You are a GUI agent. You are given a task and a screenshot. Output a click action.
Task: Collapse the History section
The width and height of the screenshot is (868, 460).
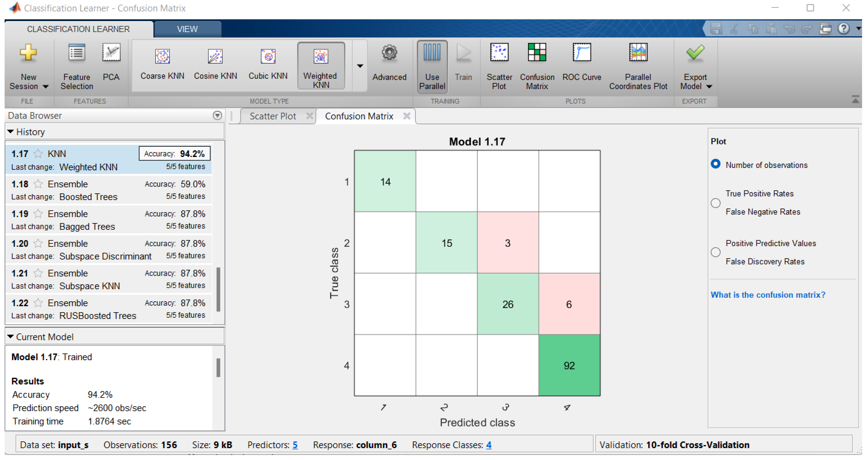pyautogui.click(x=11, y=132)
